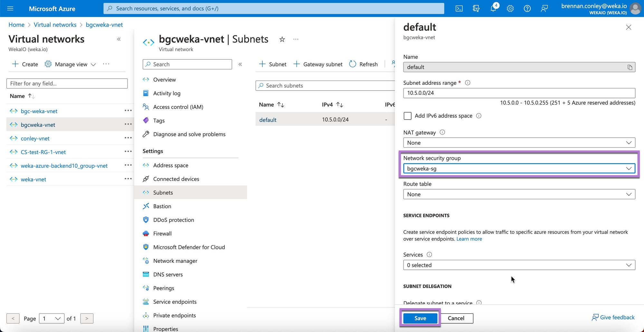Click the info icon next to NAT gateway

coord(442,132)
